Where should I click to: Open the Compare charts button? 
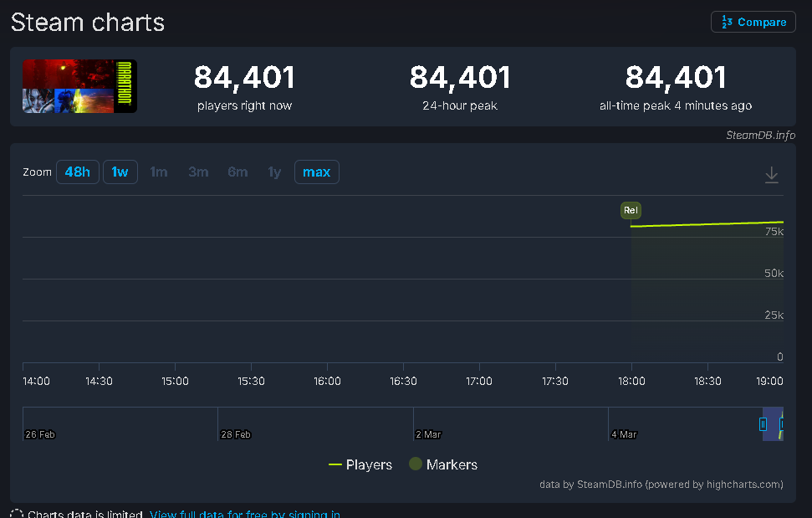click(x=753, y=22)
